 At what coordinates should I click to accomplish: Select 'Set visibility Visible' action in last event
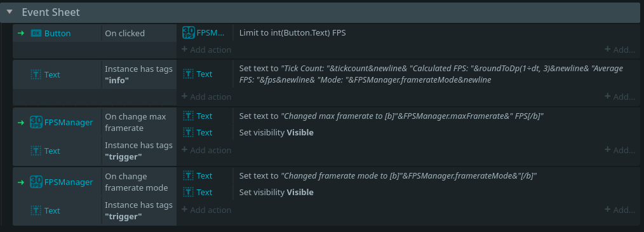click(x=276, y=192)
